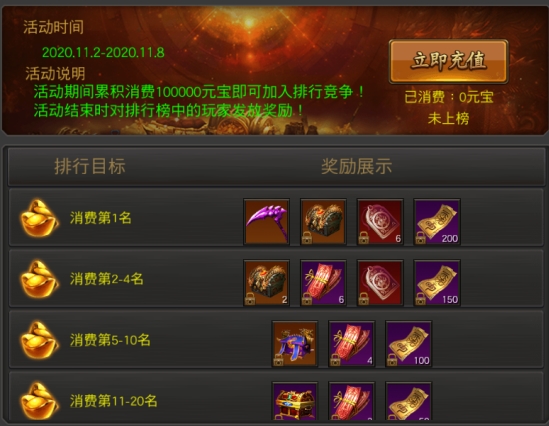Open the golden jeweled chest in rank 11-20 row
This screenshot has width=549, height=426.
(295, 401)
